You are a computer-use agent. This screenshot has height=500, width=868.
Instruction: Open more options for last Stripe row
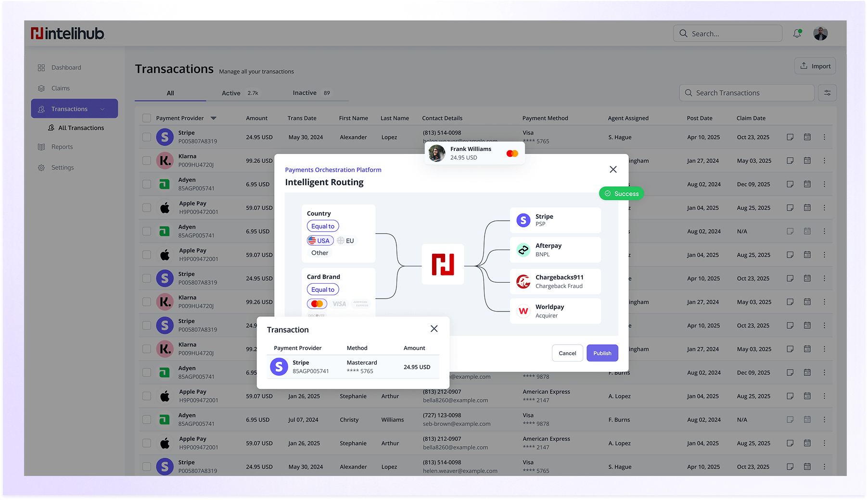tap(824, 467)
